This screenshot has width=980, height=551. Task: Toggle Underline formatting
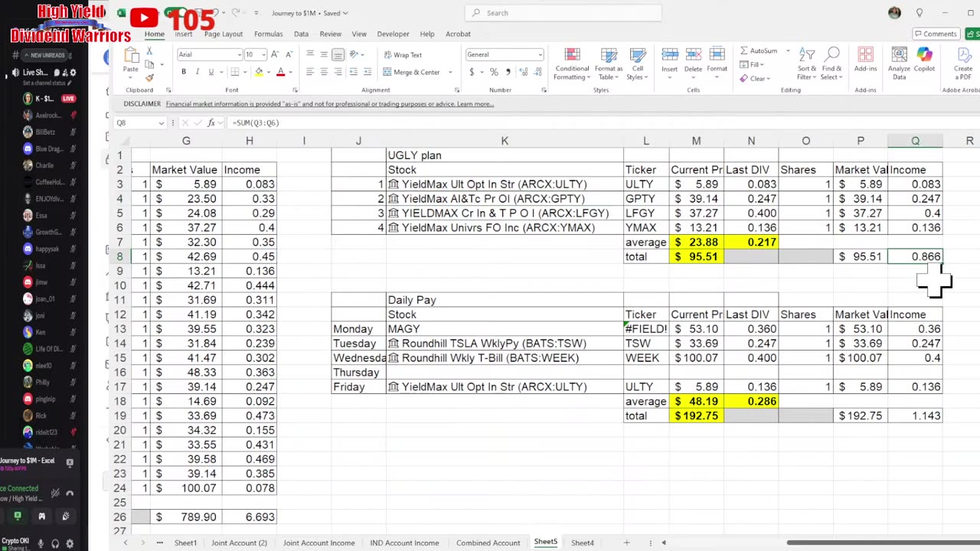211,72
